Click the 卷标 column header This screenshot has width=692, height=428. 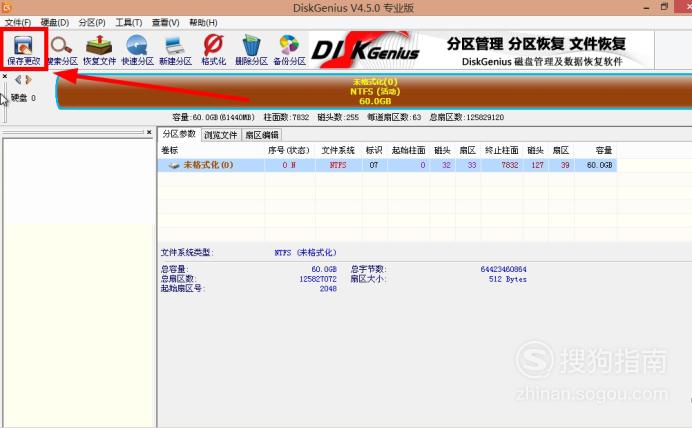pyautogui.click(x=169, y=150)
